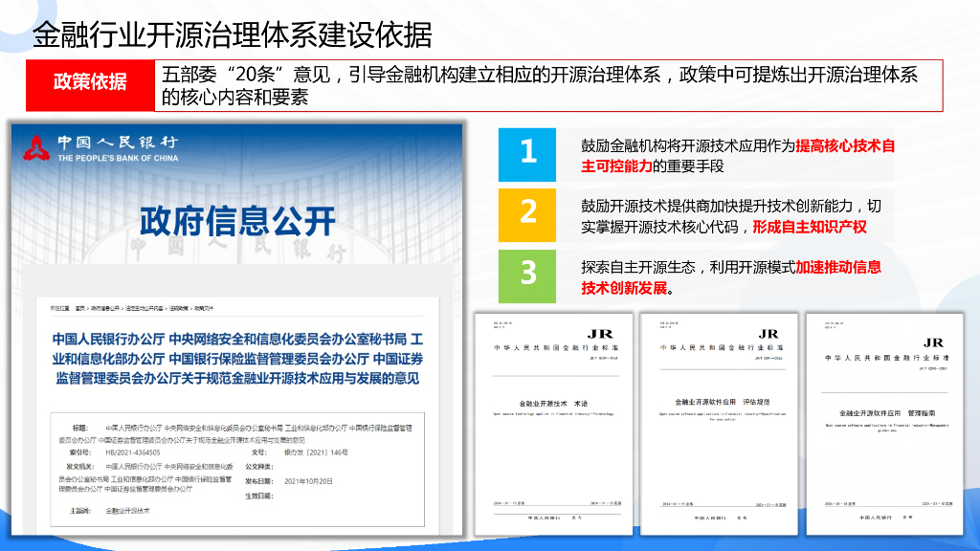Screen dimensions: 980x551
Task: Open the 金融业开源技术 术语 standard thumbnail
Action: [553, 424]
